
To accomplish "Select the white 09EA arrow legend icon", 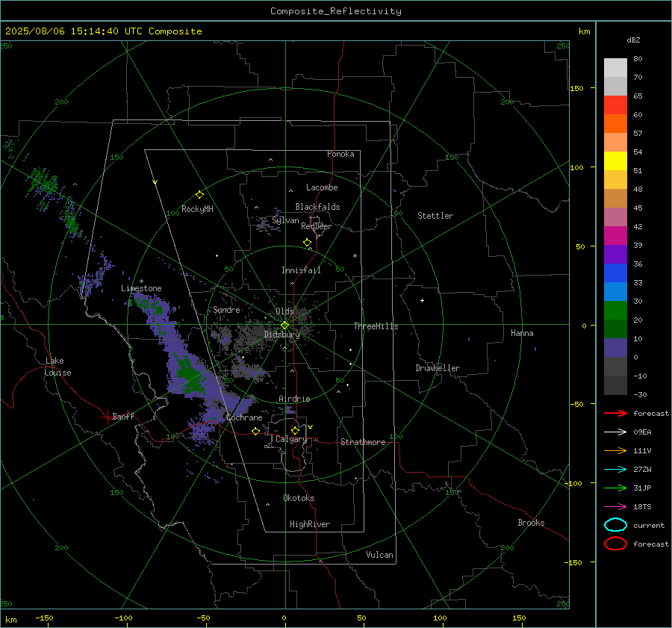I will [615, 432].
